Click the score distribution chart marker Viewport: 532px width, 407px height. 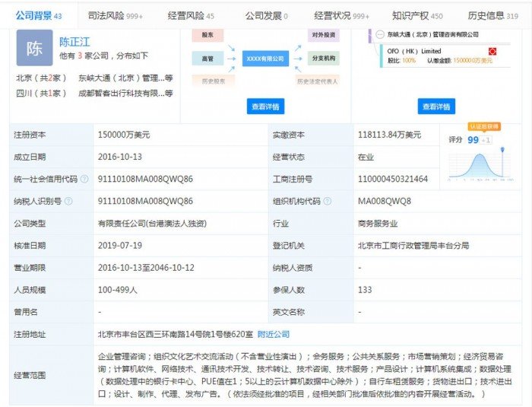tap(502, 149)
